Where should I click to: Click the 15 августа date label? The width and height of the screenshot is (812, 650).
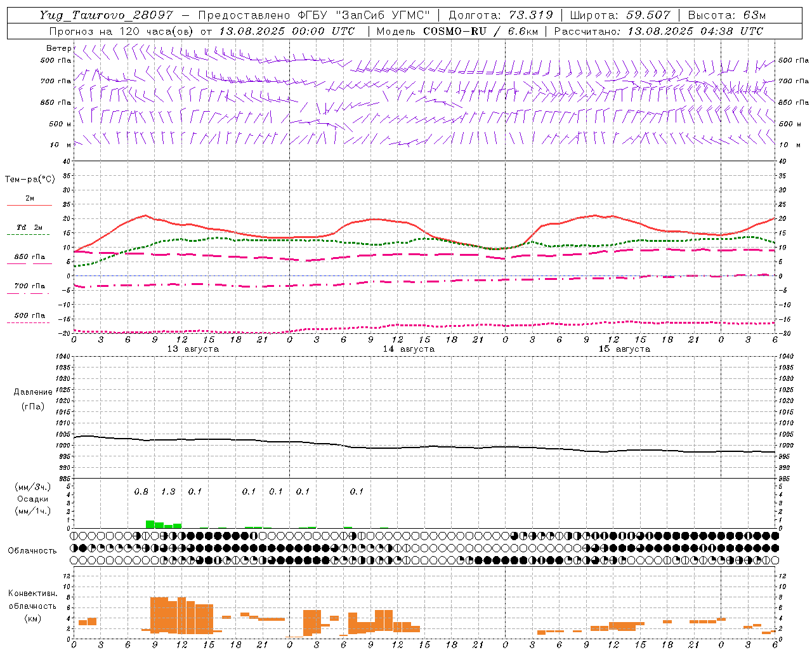click(x=624, y=349)
